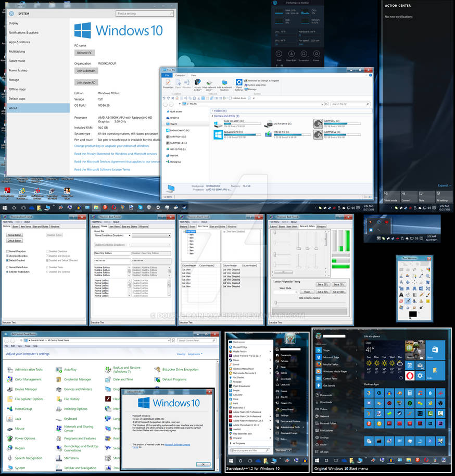The image size is (455, 476).
Task: Switch to Computer tab in This PC
Action: (x=180, y=76)
